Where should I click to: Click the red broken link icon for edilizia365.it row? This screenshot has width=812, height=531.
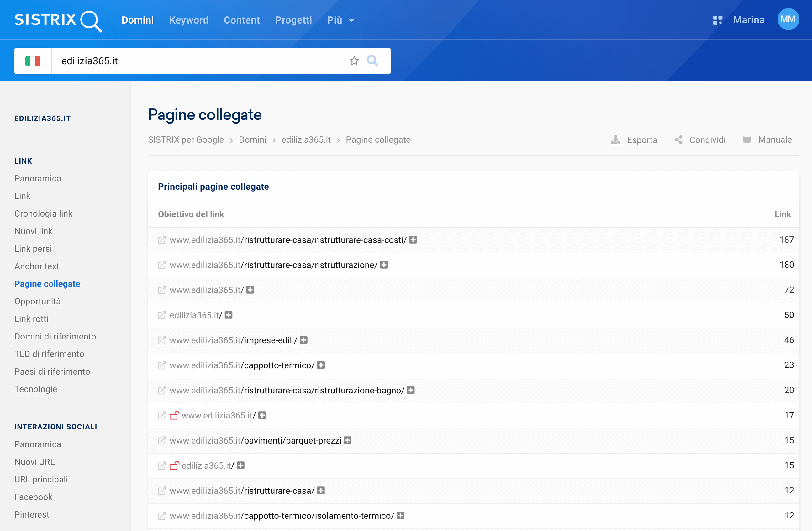(176, 465)
